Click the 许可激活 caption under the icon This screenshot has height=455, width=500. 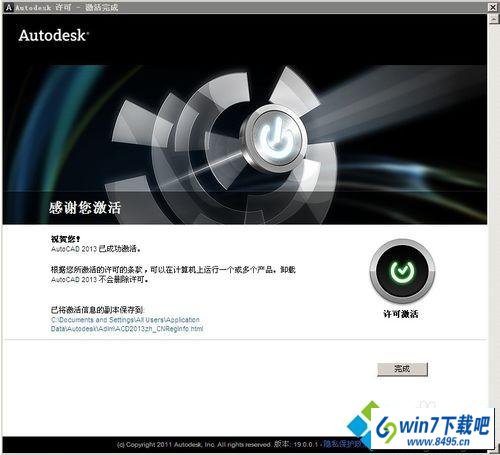401,314
